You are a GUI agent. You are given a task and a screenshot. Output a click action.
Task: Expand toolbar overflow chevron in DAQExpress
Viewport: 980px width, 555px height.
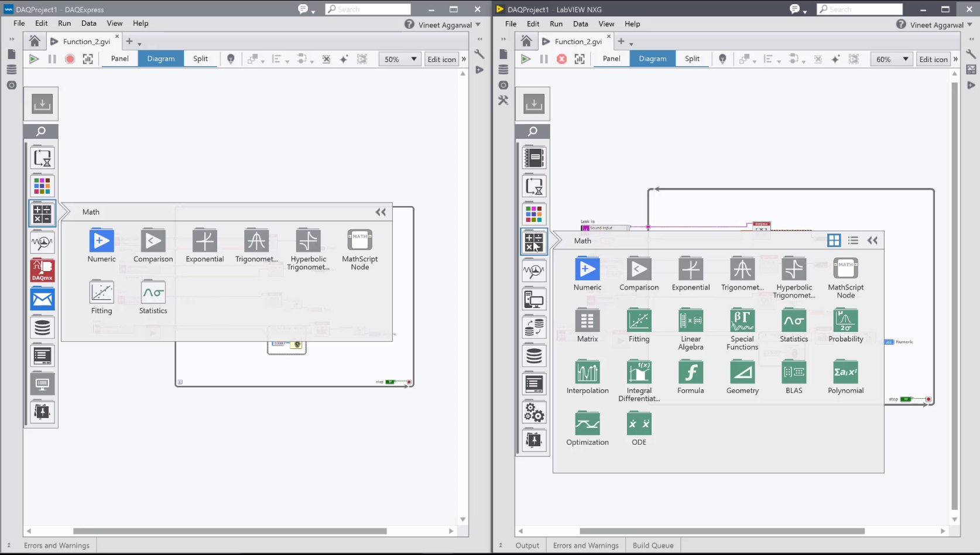(464, 59)
